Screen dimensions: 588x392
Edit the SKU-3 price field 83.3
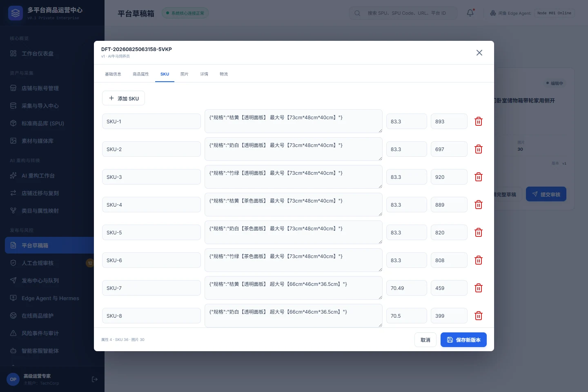(x=407, y=177)
